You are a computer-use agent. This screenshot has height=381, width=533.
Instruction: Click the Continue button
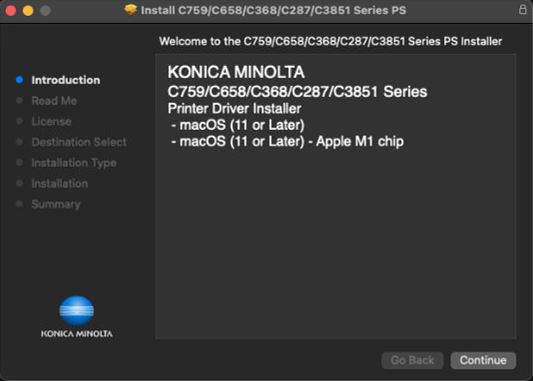tap(483, 360)
